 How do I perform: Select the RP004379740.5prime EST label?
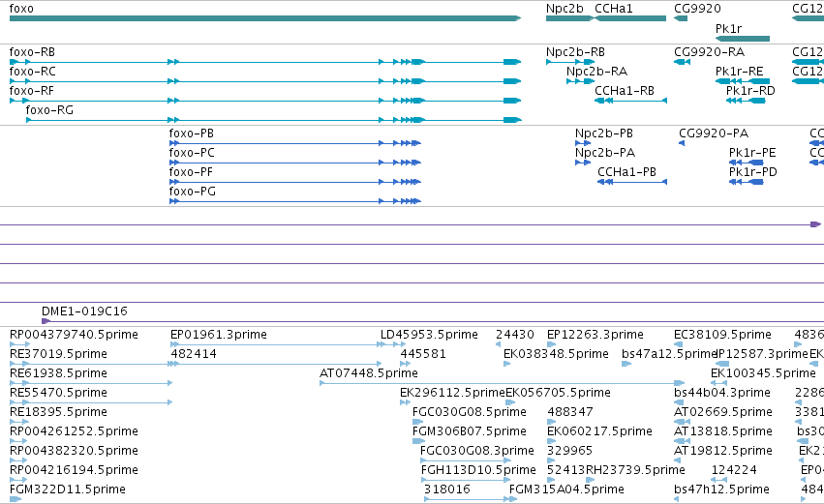[x=75, y=335]
